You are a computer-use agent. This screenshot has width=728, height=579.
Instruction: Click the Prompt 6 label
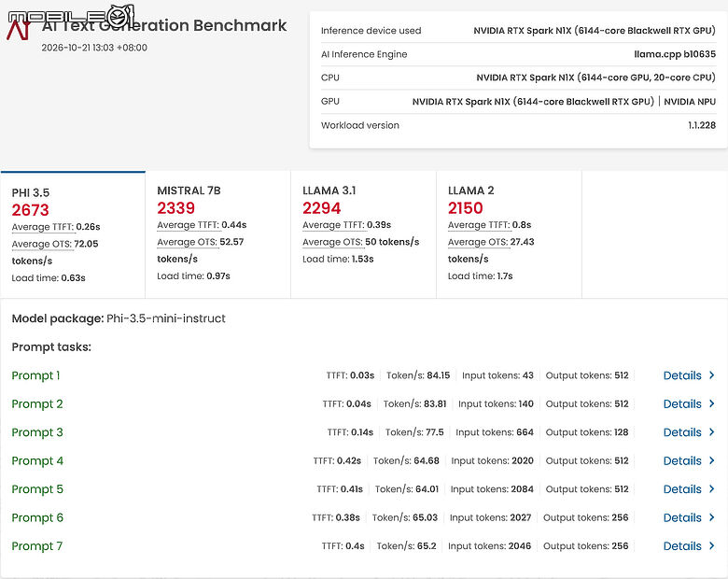coord(37,517)
